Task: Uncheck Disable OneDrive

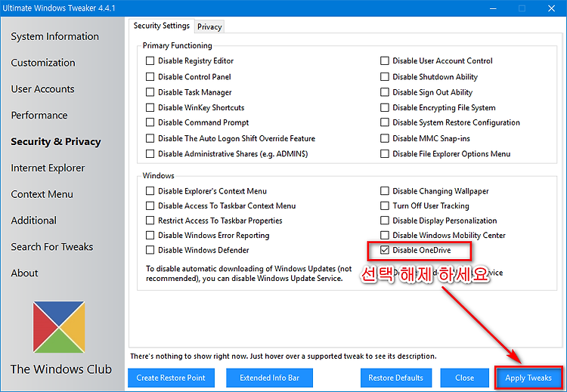Action: tap(384, 250)
